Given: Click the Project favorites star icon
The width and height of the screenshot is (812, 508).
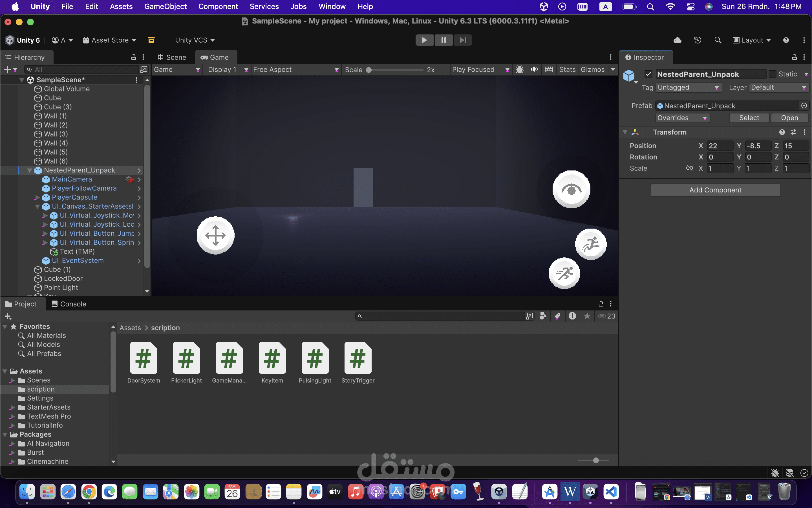Looking at the screenshot, I should [587, 316].
